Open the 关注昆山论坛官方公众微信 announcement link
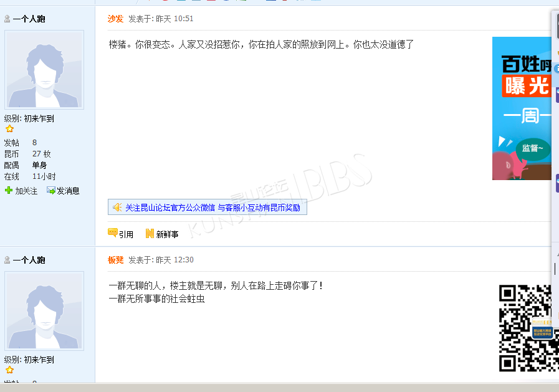Screen dimensions: 559x392 point(213,208)
